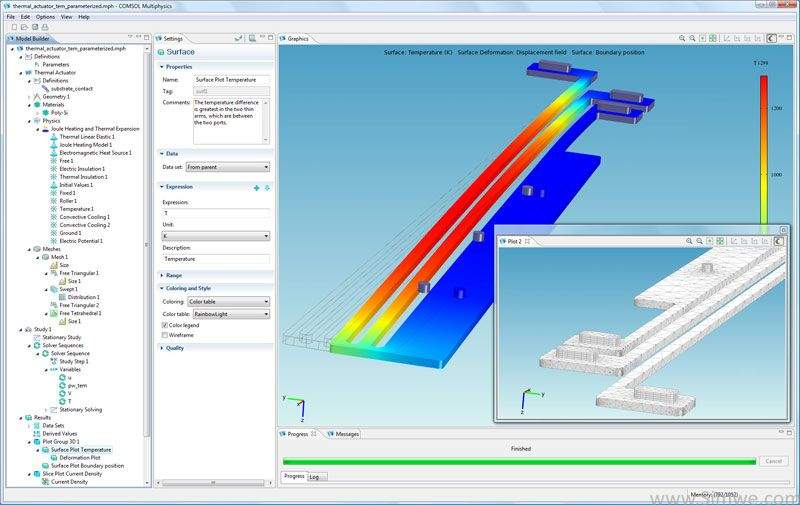Select the Geometry 1 node

point(56,96)
